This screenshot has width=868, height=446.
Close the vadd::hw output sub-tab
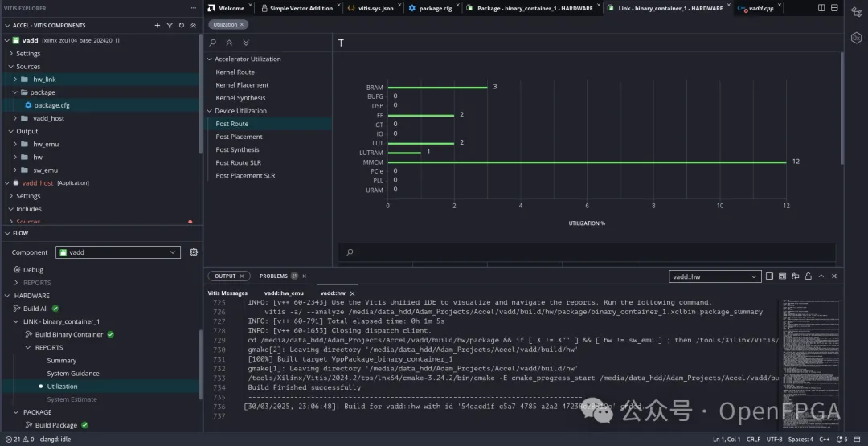(x=353, y=293)
